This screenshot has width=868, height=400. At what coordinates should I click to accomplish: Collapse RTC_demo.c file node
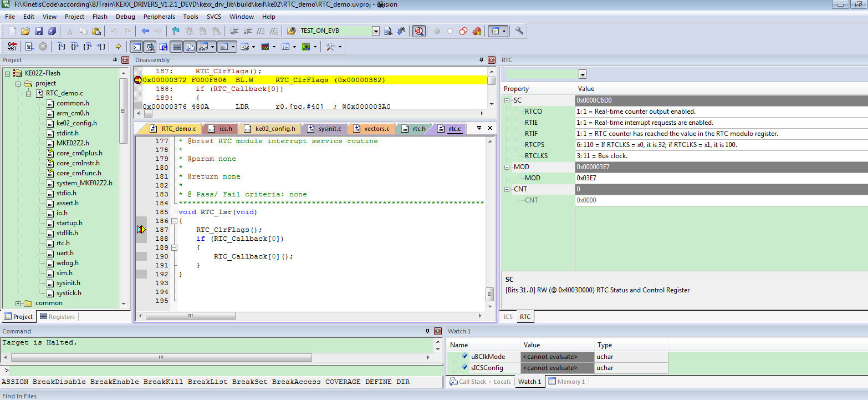[x=29, y=93]
